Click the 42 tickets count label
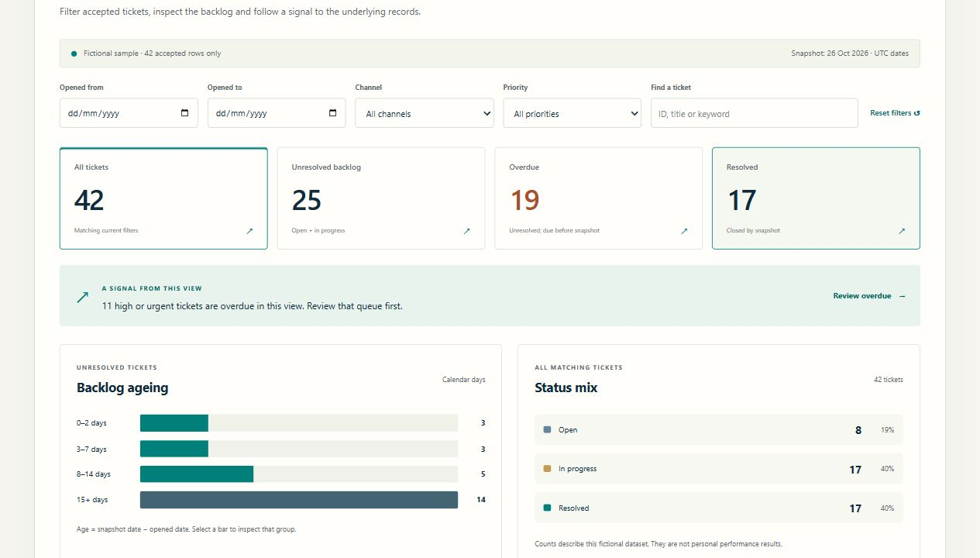Screen dimensions: 980x558 coord(889,380)
